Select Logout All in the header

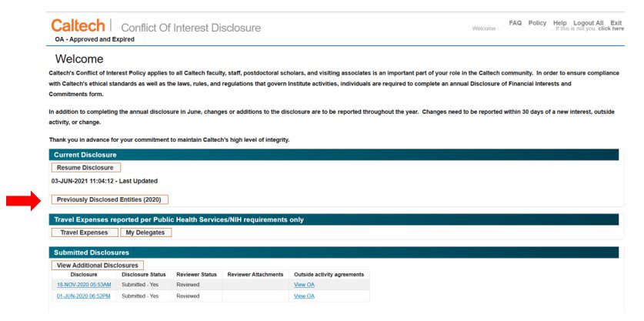(588, 23)
